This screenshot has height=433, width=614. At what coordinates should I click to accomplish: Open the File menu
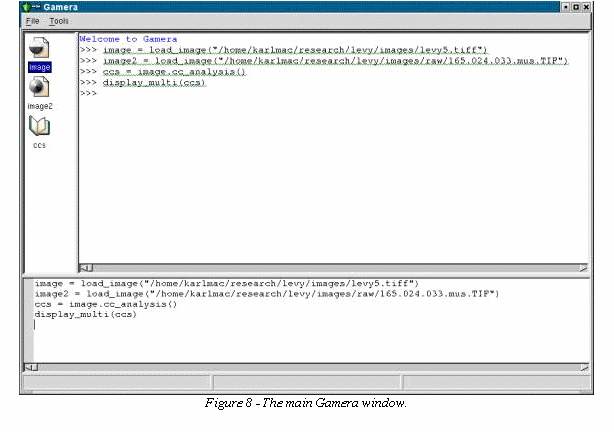[31, 21]
